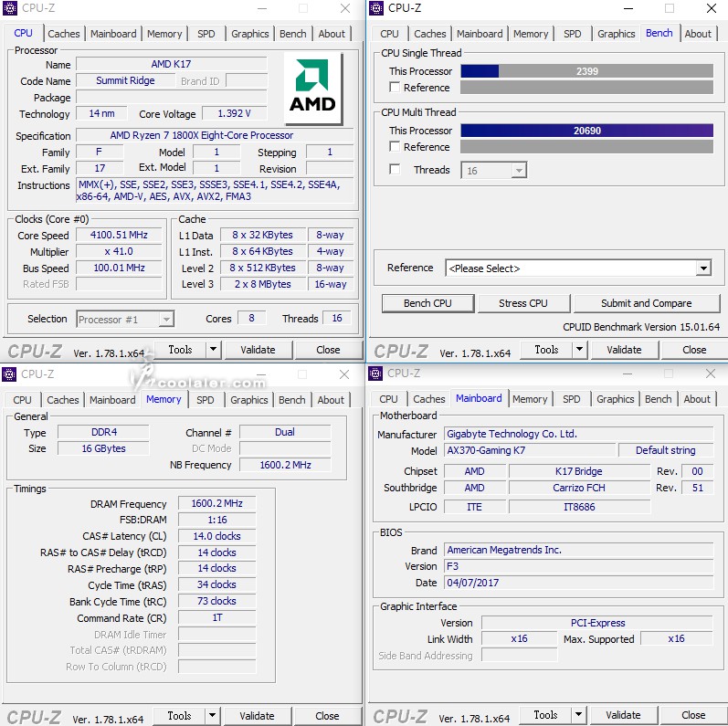Switch to Mainboard tab in CPU window

pos(113,34)
